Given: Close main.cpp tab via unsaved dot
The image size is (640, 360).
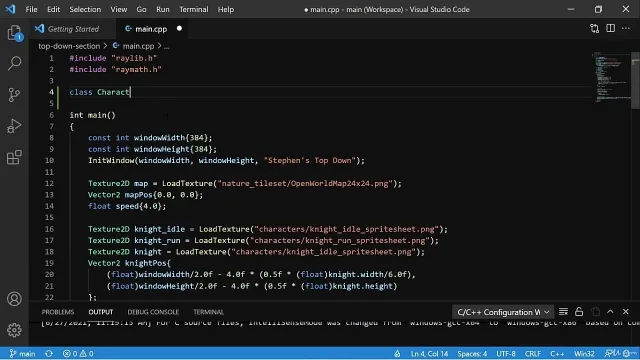Looking at the screenshot, I should pyautogui.click(x=179, y=29).
